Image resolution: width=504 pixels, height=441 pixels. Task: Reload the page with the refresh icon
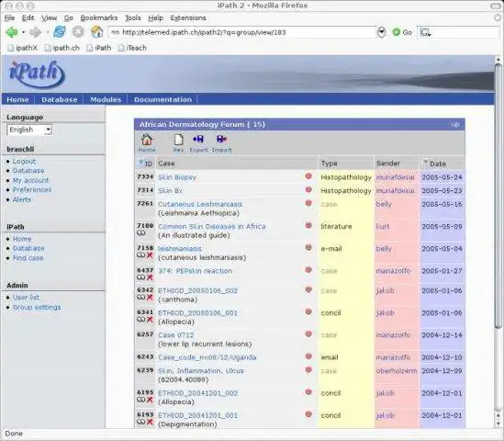(x=60, y=32)
